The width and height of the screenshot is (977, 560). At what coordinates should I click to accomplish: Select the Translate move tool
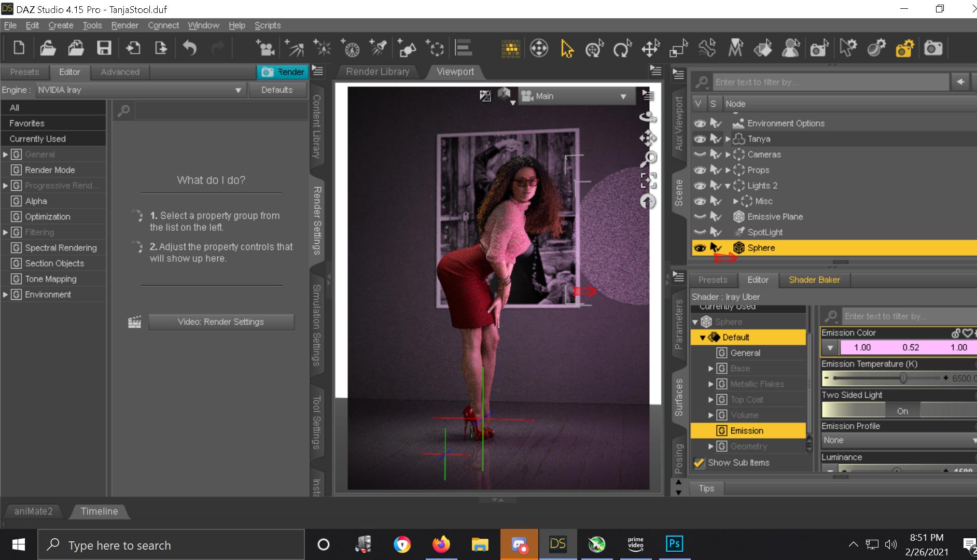pos(650,49)
